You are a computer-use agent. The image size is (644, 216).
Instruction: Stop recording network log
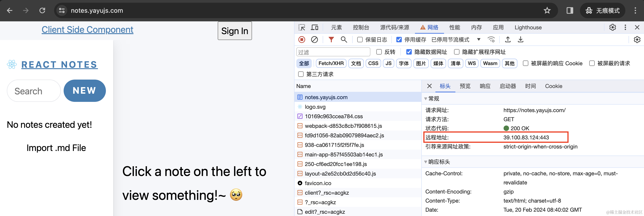[302, 40]
